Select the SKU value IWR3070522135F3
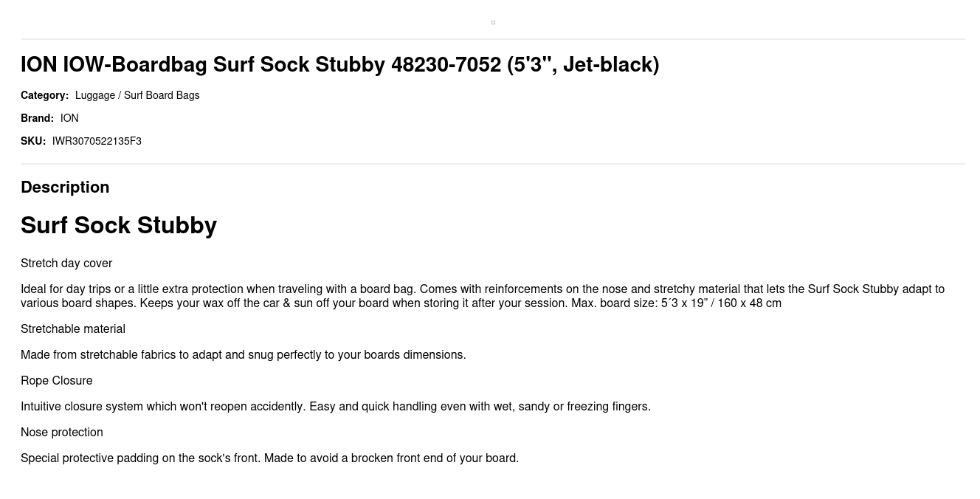 coord(97,141)
